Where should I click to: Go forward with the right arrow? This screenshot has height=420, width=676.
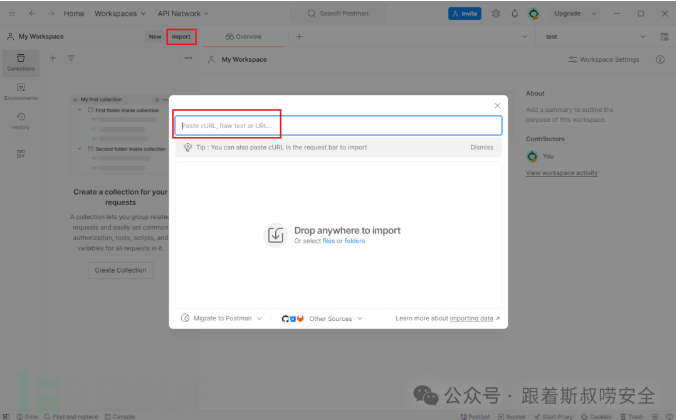click(51, 14)
